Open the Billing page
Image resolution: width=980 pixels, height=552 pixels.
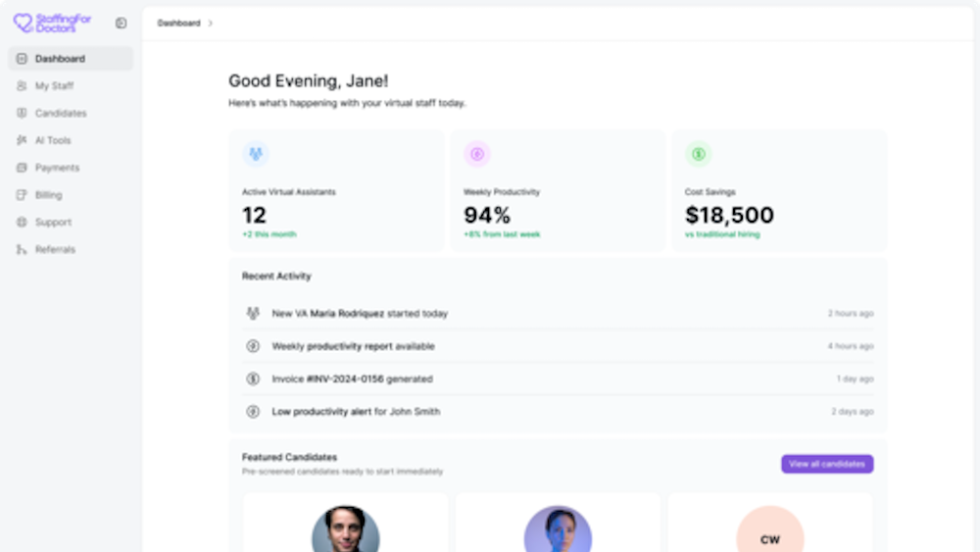pyautogui.click(x=48, y=195)
